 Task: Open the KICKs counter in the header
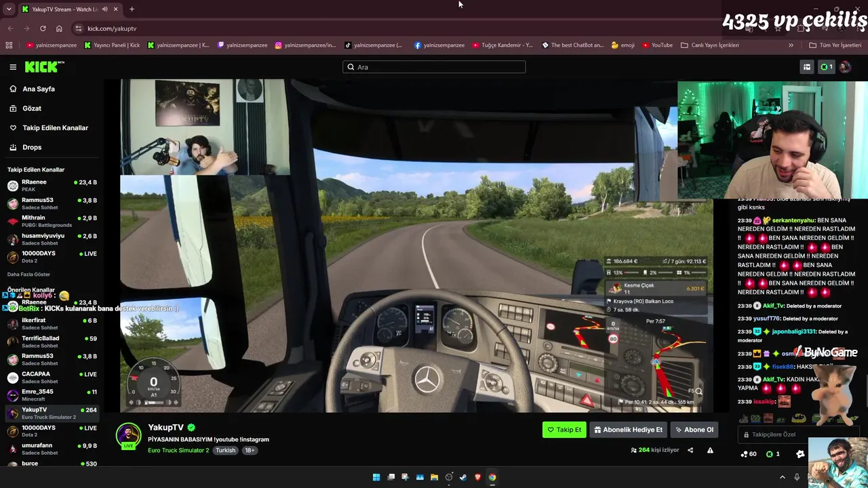(826, 67)
